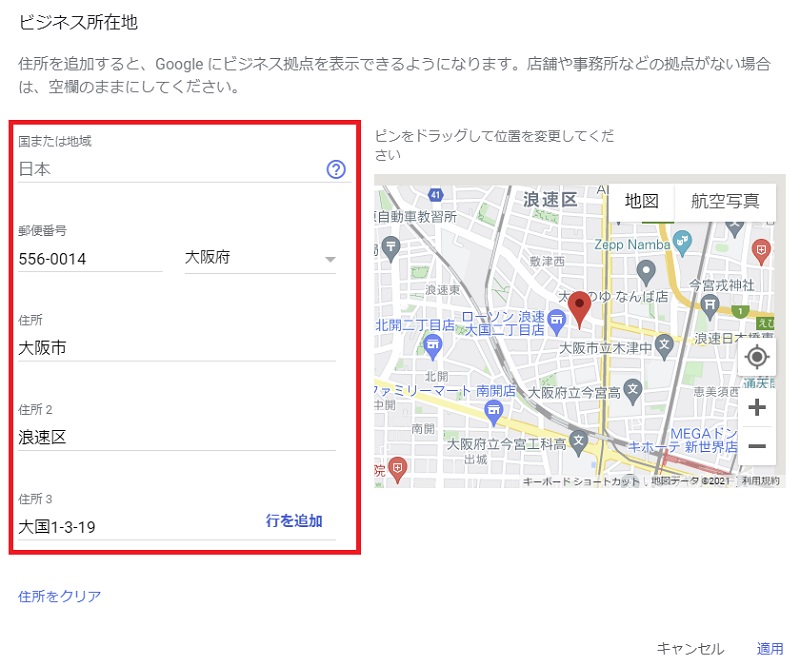Click the my-location target icon on map
Viewport: 800px width, 666px height.
coord(757,357)
